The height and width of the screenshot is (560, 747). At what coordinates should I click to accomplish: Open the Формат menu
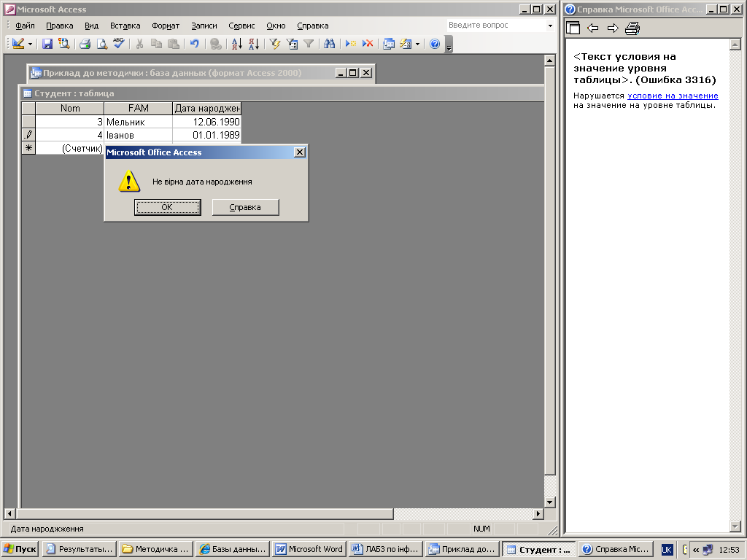[166, 26]
